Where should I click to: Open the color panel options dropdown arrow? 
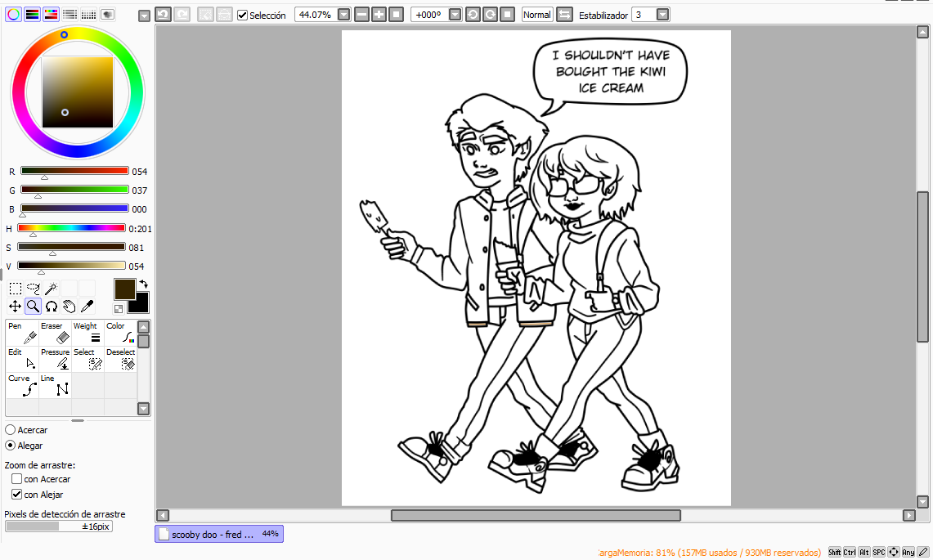(144, 16)
